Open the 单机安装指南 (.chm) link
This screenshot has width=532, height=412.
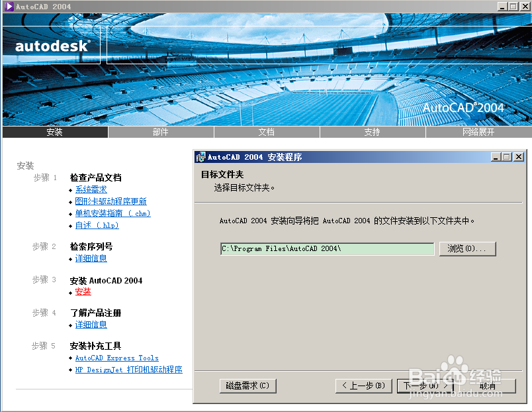(112, 213)
